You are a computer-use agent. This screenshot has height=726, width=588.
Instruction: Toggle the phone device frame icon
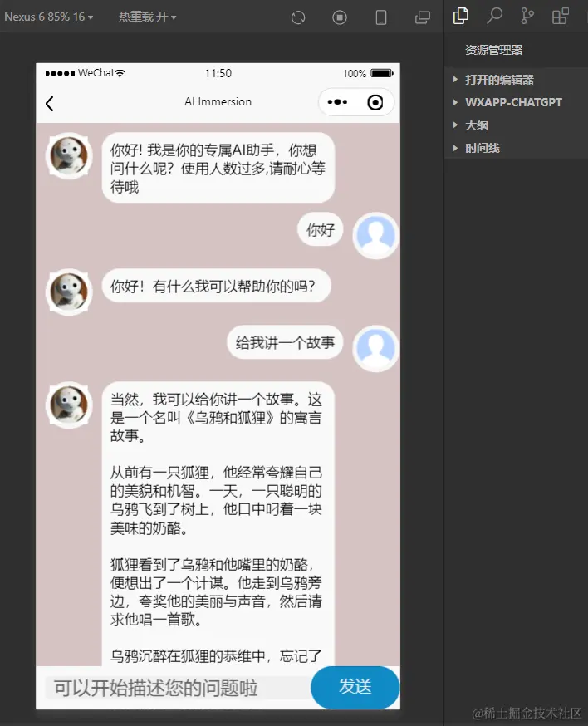coord(381,17)
